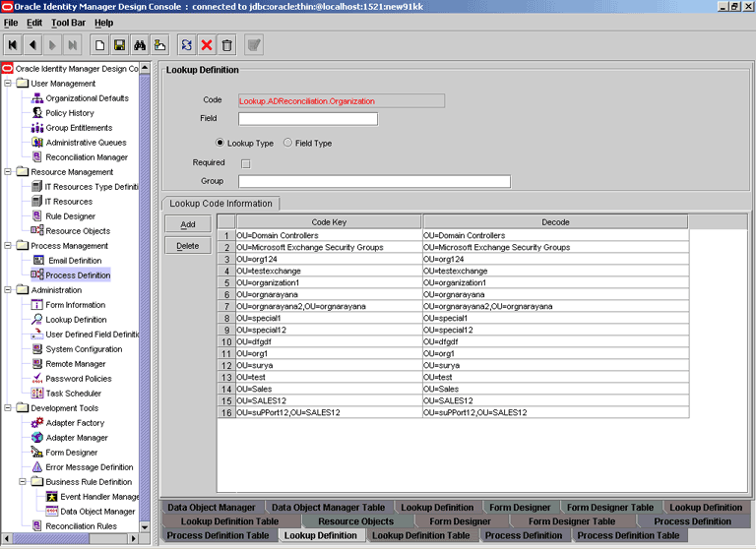Open Organizational Defaults in the tree
This screenshot has height=549, width=756.
click(87, 98)
